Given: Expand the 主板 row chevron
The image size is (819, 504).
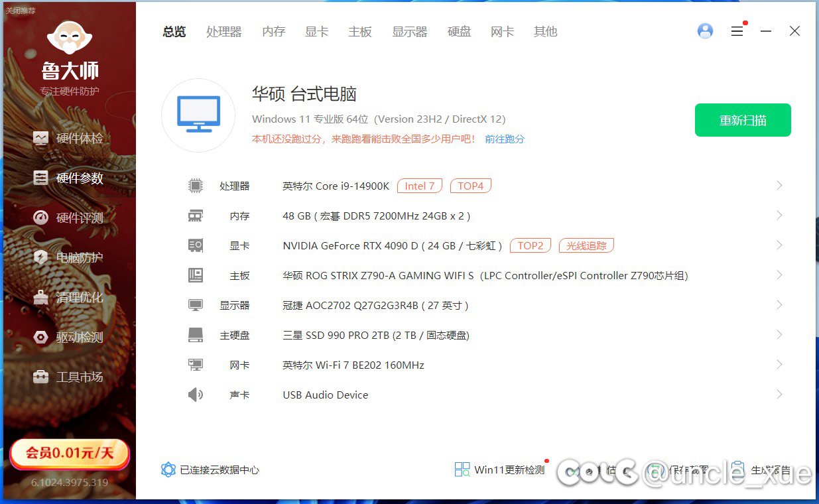Looking at the screenshot, I should [779, 275].
